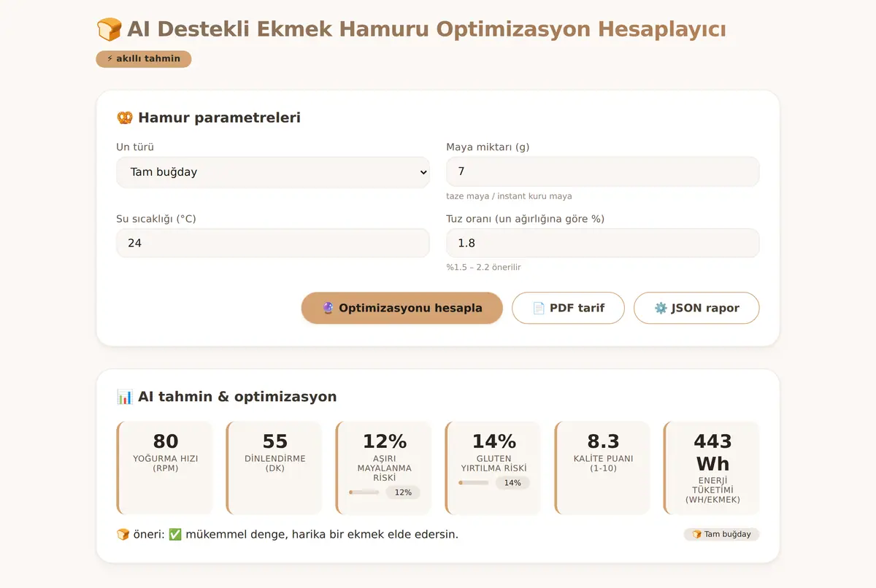Click the akıllı tahmin badge
The height and width of the screenshot is (588, 876).
(x=144, y=59)
